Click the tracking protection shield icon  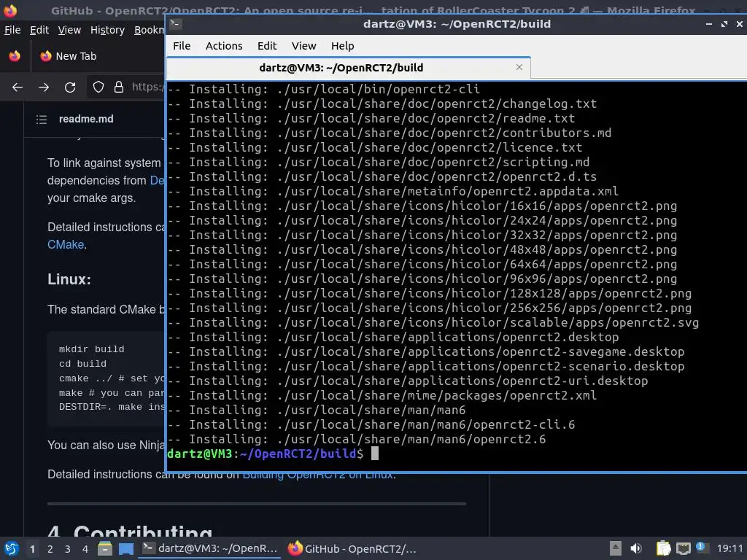pyautogui.click(x=98, y=87)
